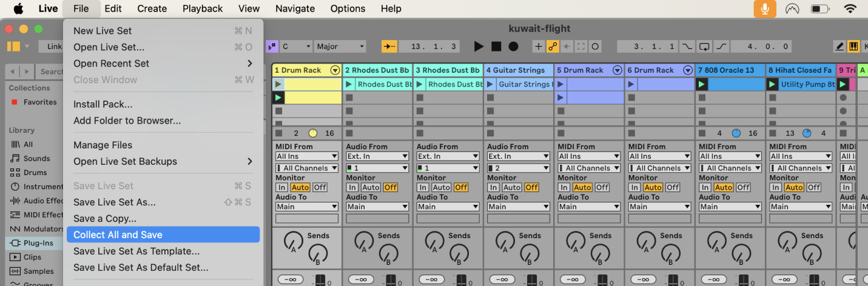
Task: Set 1 Drum Rack Monitor to In
Action: (281, 187)
